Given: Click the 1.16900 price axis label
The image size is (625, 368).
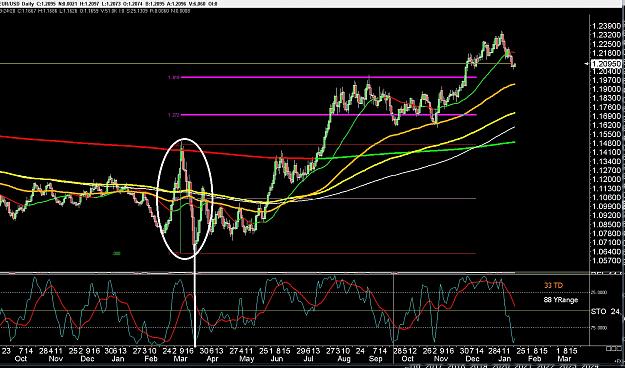Looking at the screenshot, I should pyautogui.click(x=607, y=116).
